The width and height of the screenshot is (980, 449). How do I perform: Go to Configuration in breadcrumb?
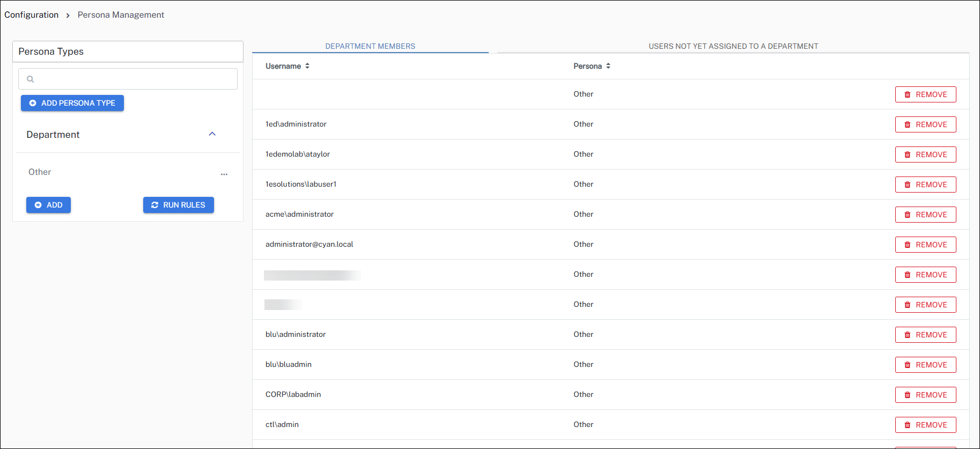point(32,15)
